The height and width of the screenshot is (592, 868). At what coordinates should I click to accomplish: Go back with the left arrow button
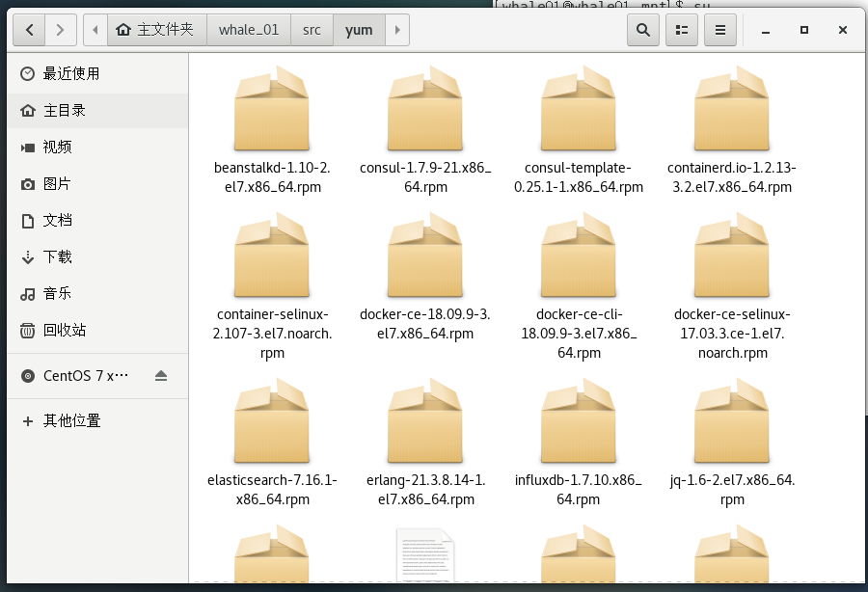tap(29, 30)
